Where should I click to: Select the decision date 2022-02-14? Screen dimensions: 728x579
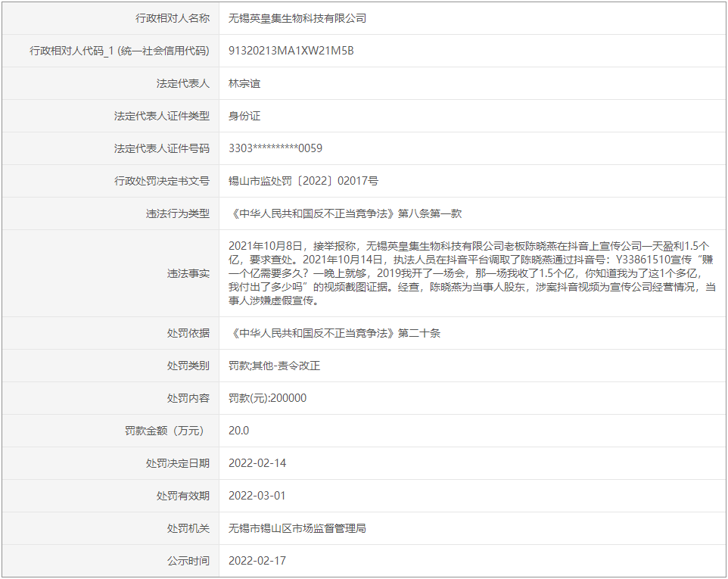tap(257, 463)
